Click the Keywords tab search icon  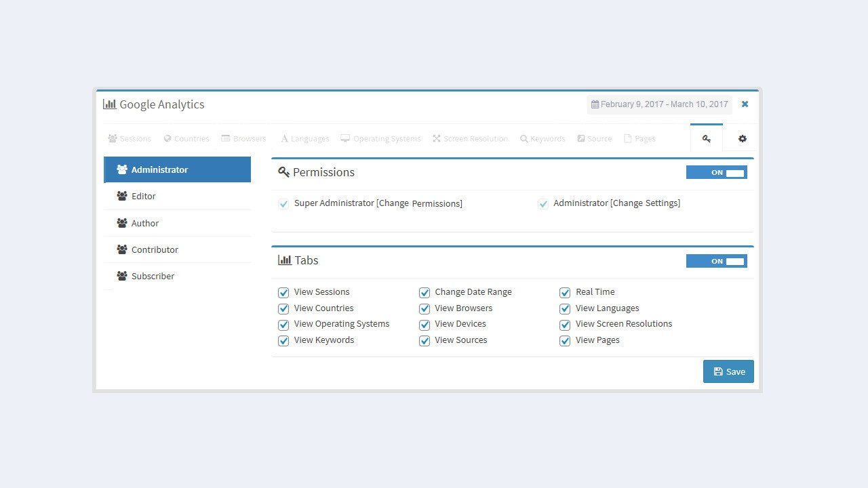(524, 138)
